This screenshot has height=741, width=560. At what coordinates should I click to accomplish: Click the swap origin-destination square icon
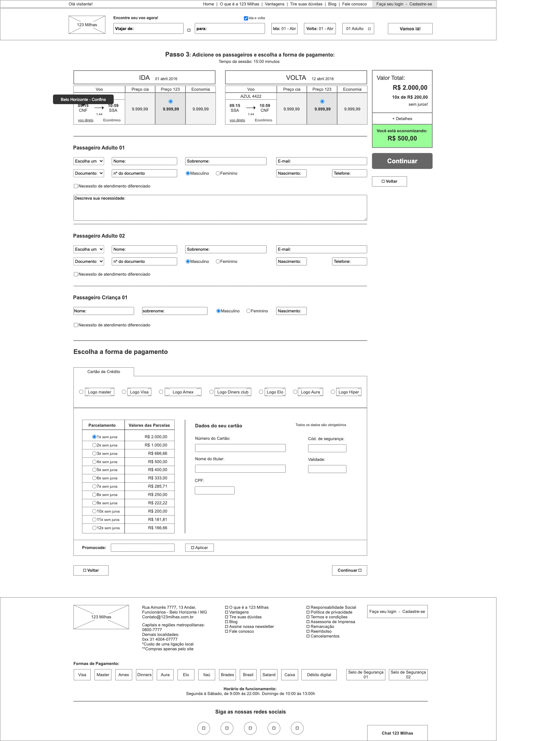[189, 30]
